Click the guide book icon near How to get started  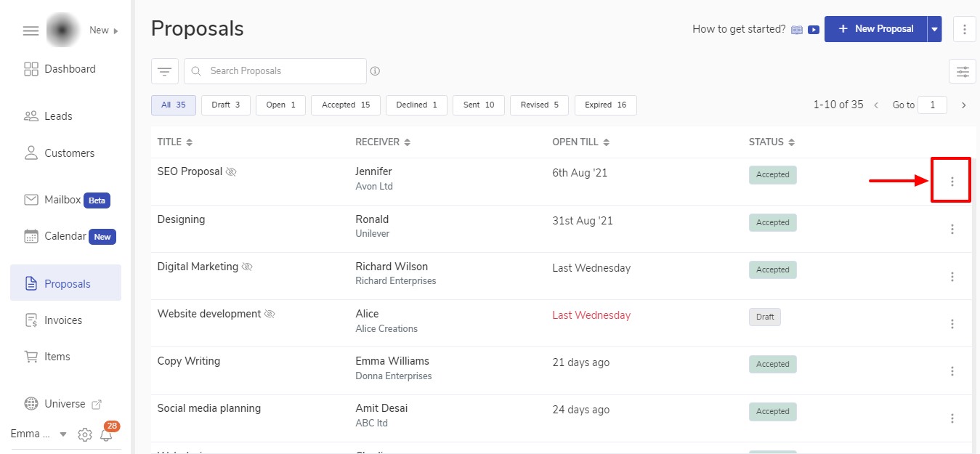coord(797,30)
